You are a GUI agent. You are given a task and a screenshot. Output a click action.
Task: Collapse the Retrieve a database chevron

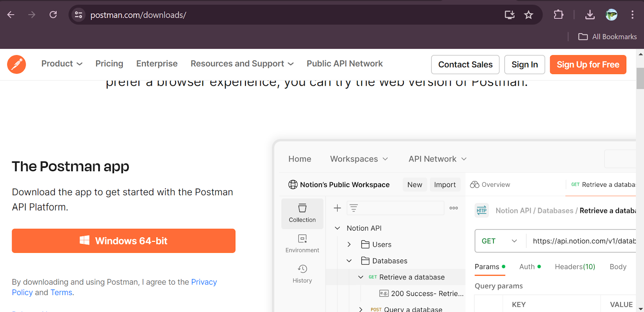(x=361, y=277)
